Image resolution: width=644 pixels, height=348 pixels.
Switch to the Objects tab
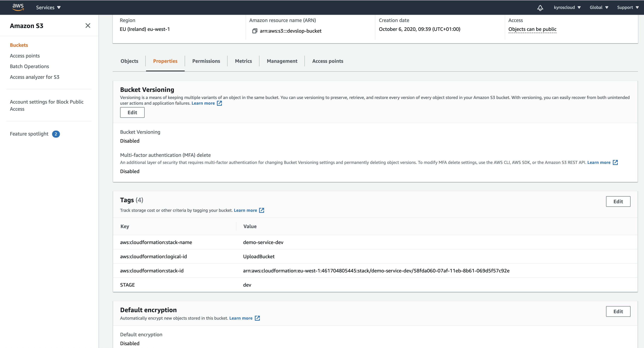pyautogui.click(x=129, y=61)
